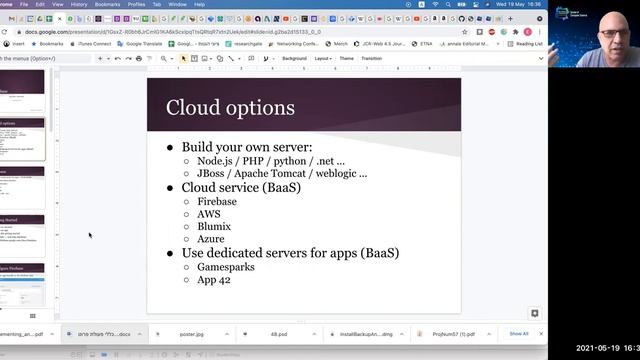Click the grid view icon below filmstrip
Viewport: 640px width, 360px height.
coord(33,316)
